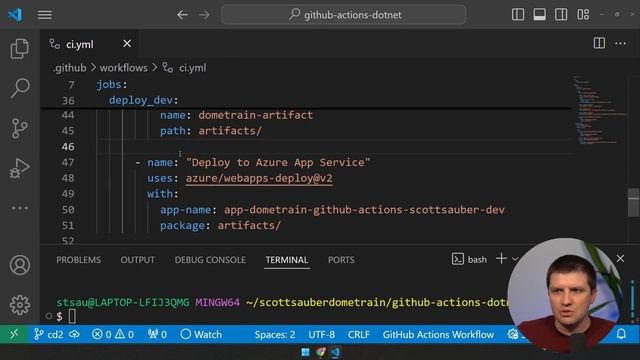Switch to the PROBLEMS panel tab
Screen dimensions: 640x360
[x=78, y=260]
